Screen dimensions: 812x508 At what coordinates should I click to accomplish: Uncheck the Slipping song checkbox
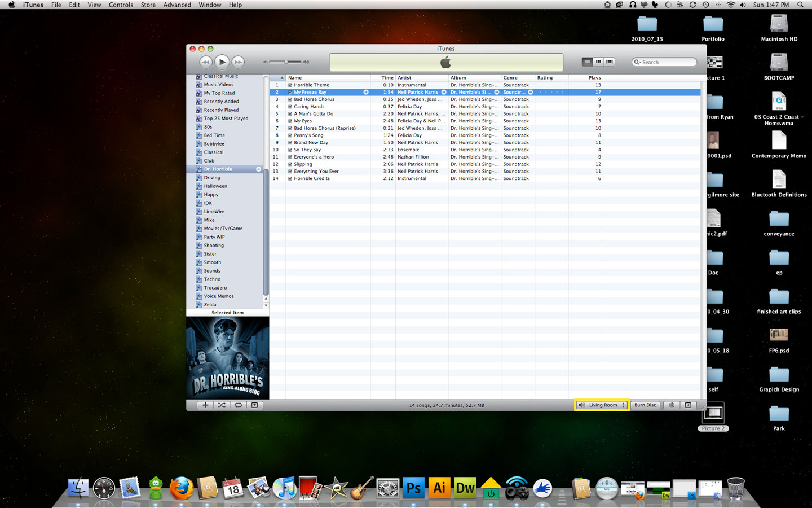pos(290,164)
